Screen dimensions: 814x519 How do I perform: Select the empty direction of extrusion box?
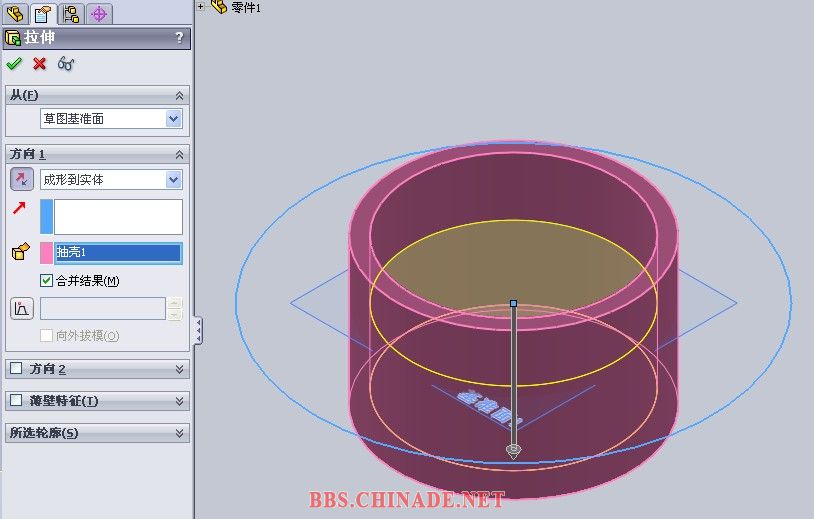click(x=118, y=216)
